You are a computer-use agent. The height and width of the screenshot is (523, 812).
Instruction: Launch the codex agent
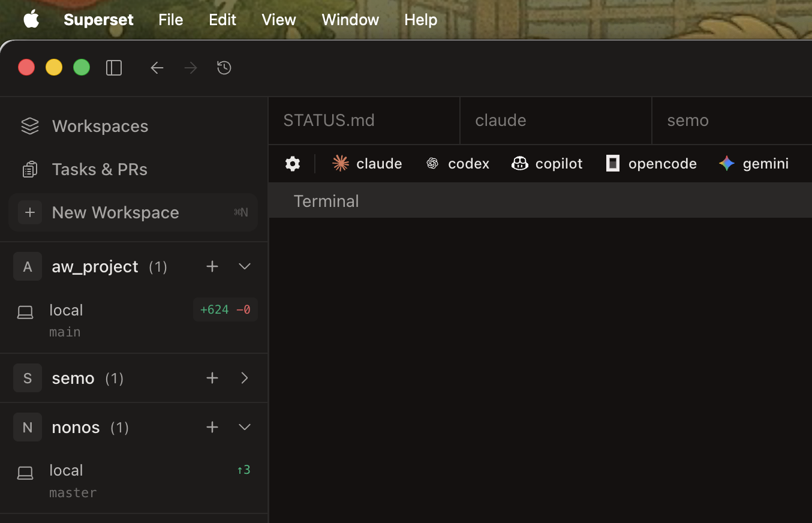458,164
